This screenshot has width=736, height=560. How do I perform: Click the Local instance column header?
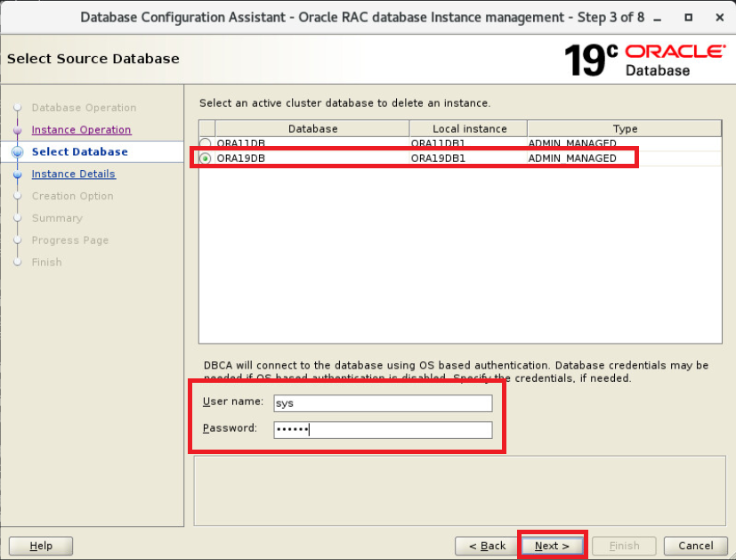(x=469, y=128)
